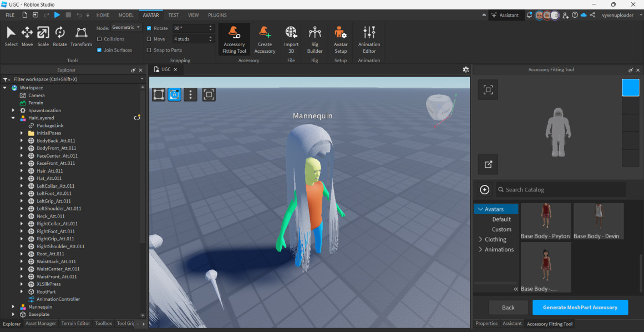644x332 pixels.
Task: Click the notifications bell icon
Action: (529, 15)
